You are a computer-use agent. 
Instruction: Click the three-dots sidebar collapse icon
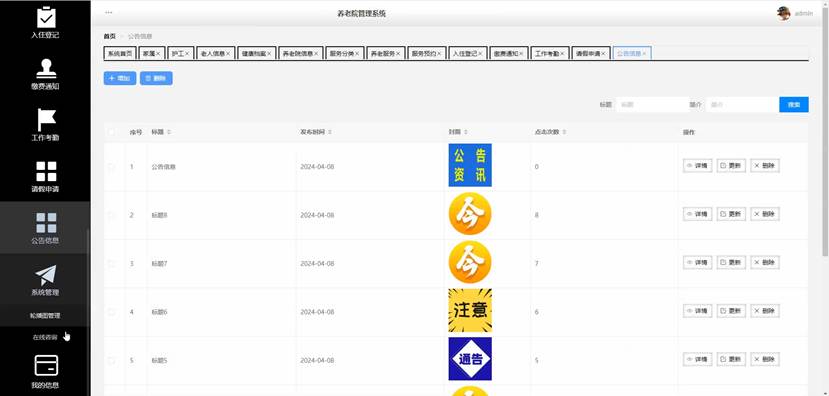108,12
